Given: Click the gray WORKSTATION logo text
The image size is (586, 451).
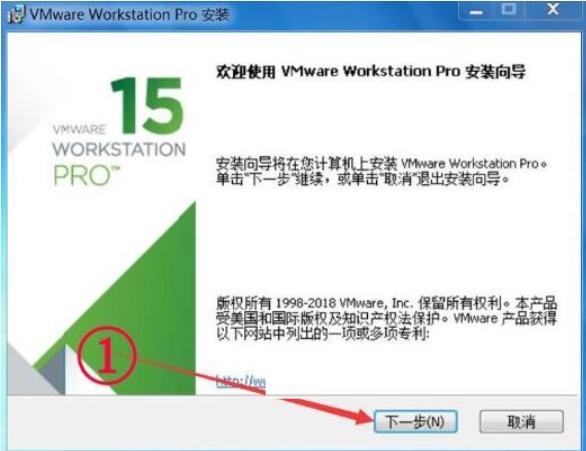Looking at the screenshot, I should [119, 149].
